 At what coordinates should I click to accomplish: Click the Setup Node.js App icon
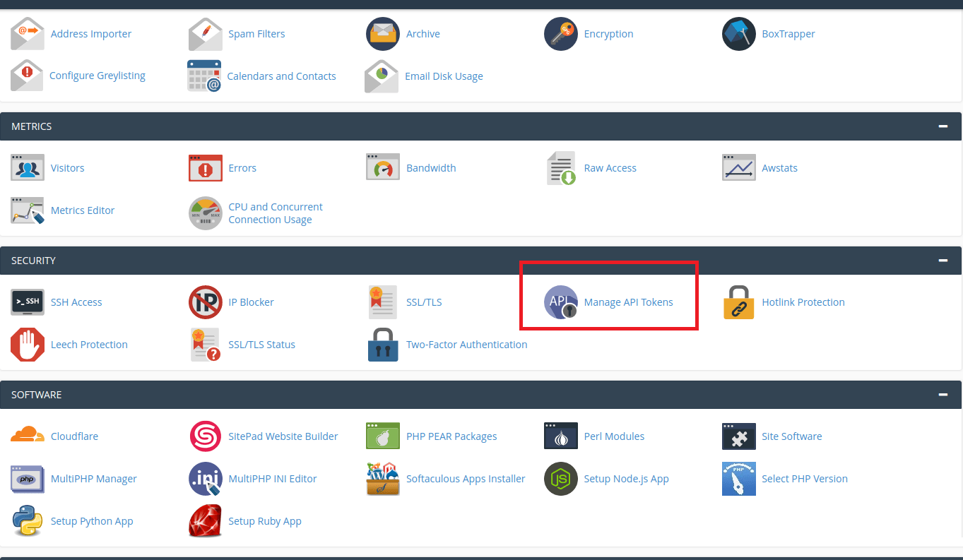561,479
